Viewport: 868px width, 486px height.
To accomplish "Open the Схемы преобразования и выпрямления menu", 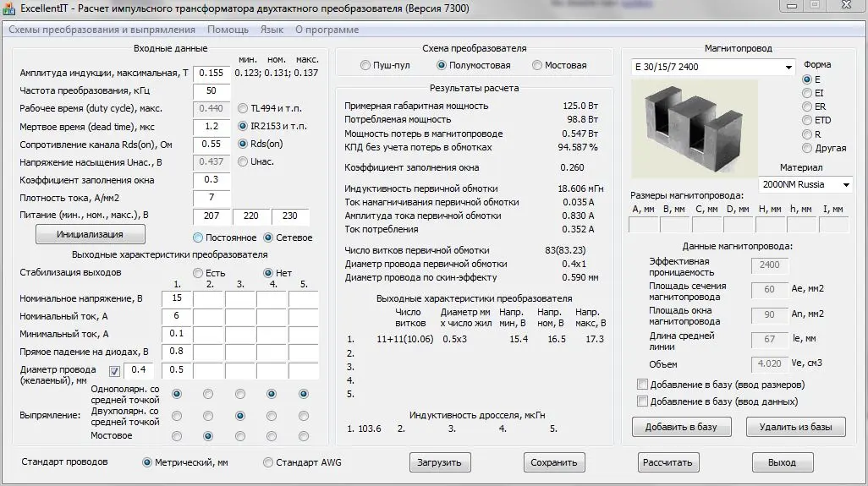I will pyautogui.click(x=102, y=30).
